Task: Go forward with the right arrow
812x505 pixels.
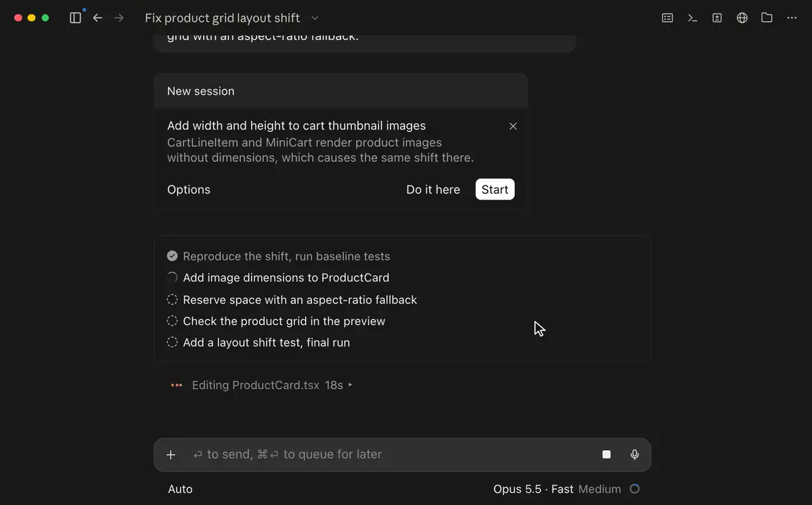Action: pyautogui.click(x=119, y=18)
